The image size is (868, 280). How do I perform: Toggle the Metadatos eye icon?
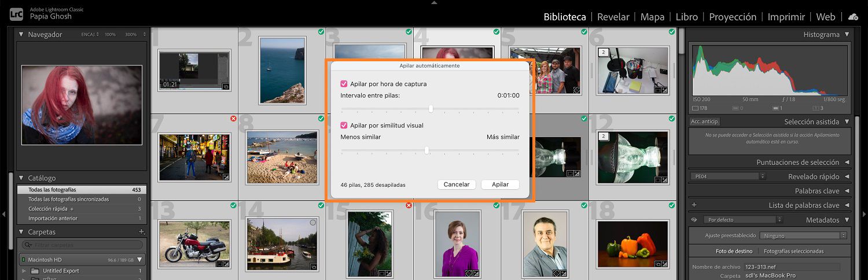[694, 220]
